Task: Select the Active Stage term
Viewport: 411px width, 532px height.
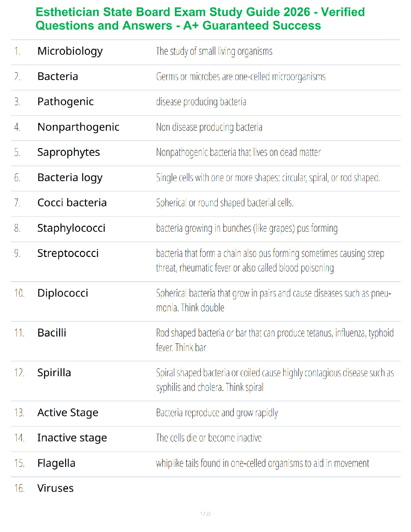Action: pos(68,413)
